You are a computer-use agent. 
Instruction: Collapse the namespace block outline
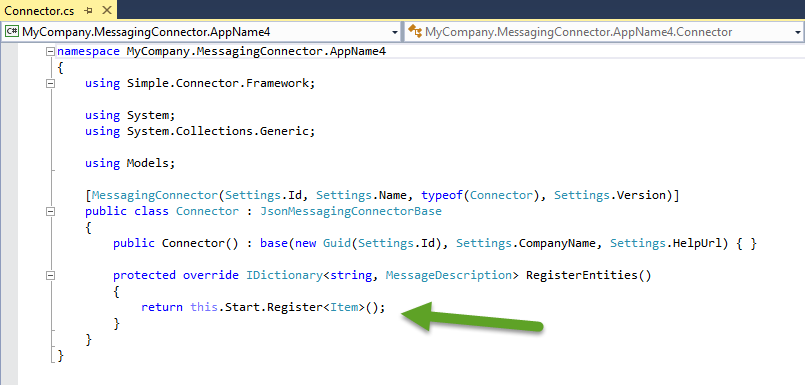pos(50,51)
